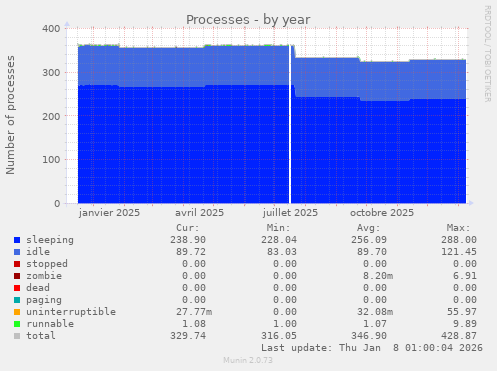This screenshot has width=497, height=371.
Task: Click the dead legend color swatch
Action: pos(17,288)
